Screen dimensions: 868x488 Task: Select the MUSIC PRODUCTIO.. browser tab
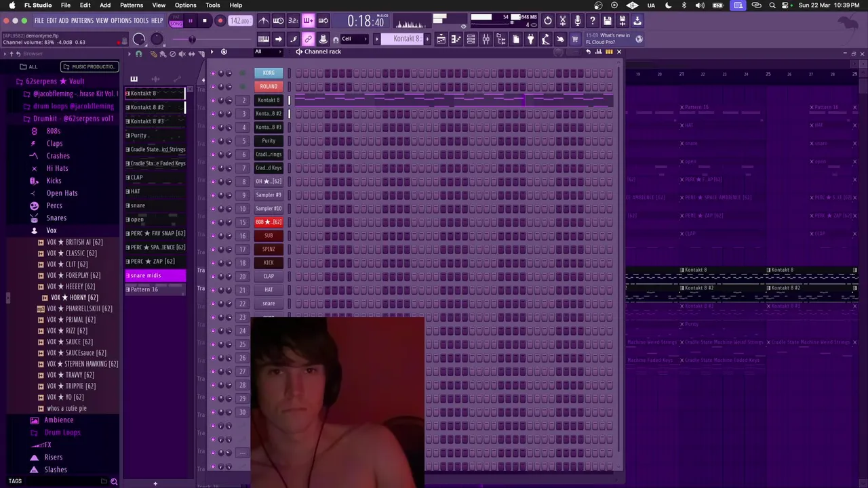[x=90, y=66]
